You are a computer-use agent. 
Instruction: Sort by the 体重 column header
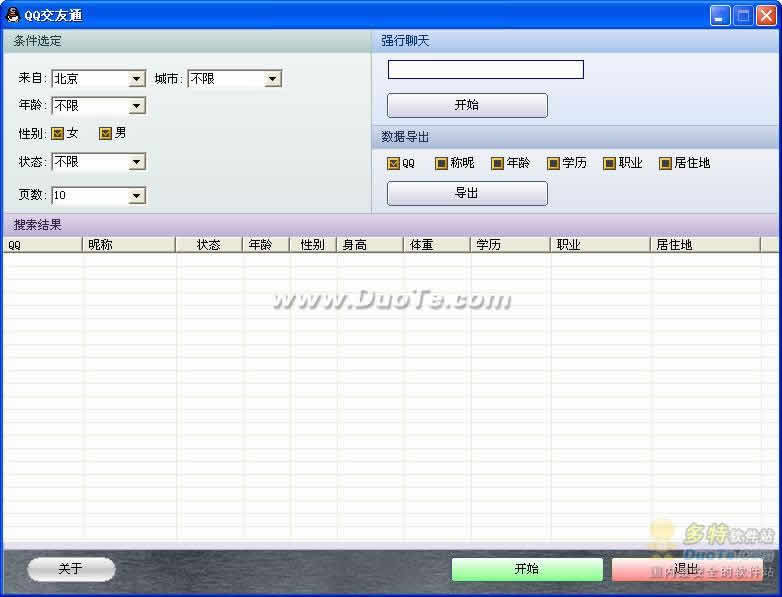click(x=436, y=245)
